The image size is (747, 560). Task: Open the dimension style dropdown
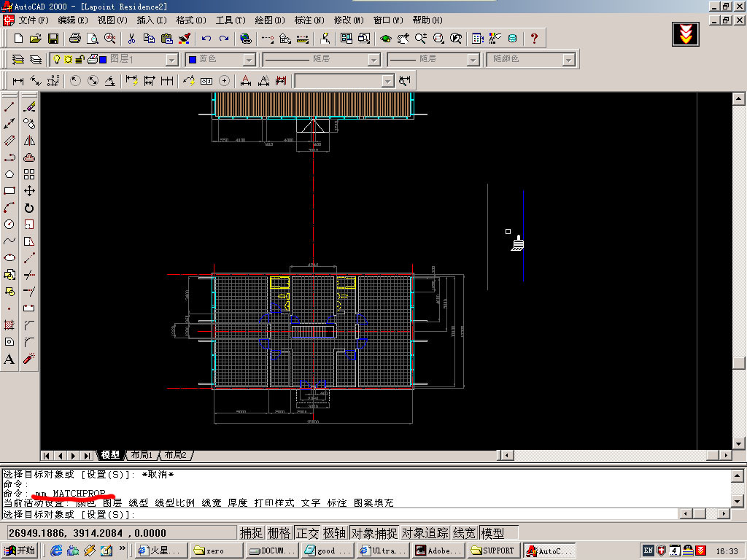click(x=387, y=81)
